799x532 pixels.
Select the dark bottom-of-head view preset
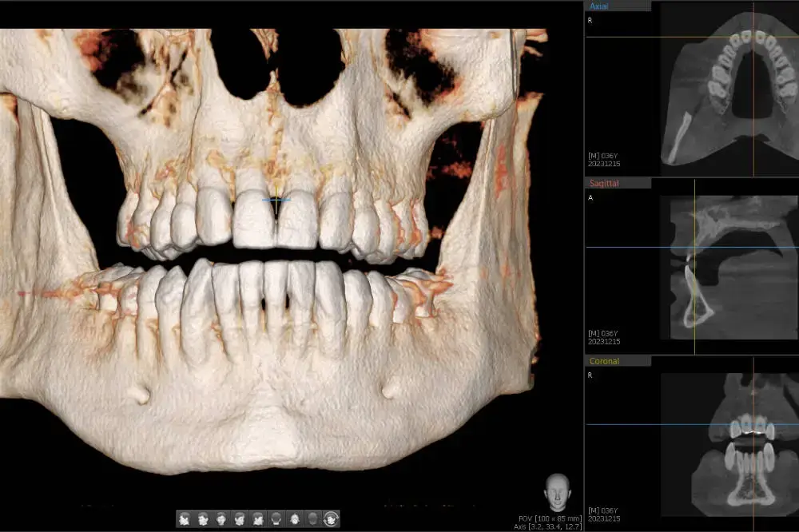click(x=313, y=518)
